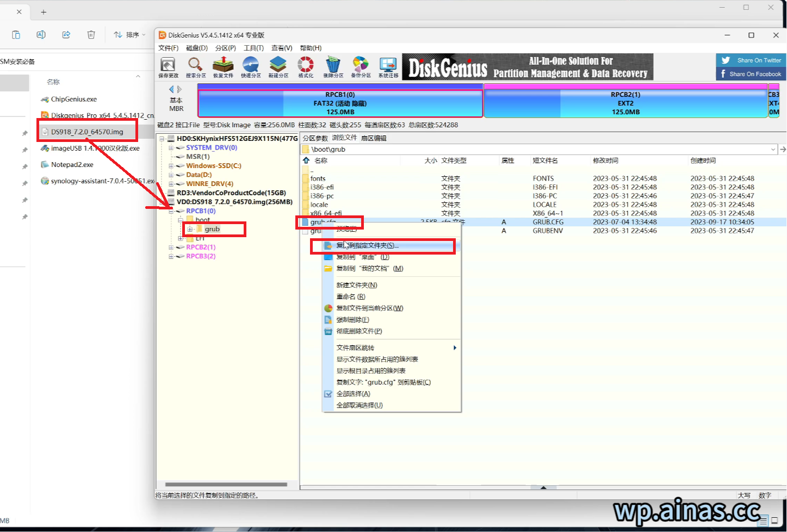The height and width of the screenshot is (532, 787).
Task: Open the 恢复文件 recover files tool
Action: (223, 67)
